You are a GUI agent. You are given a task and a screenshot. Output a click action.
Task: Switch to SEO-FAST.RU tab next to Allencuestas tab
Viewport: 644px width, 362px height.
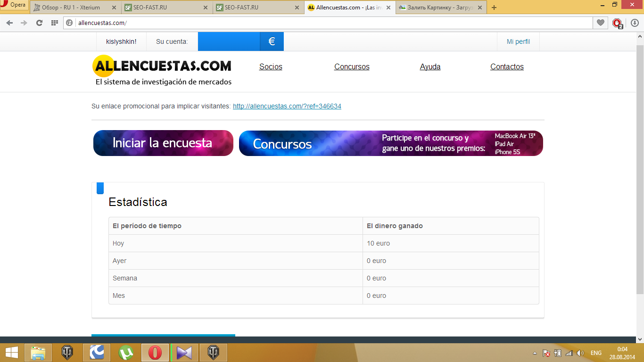coord(258,8)
